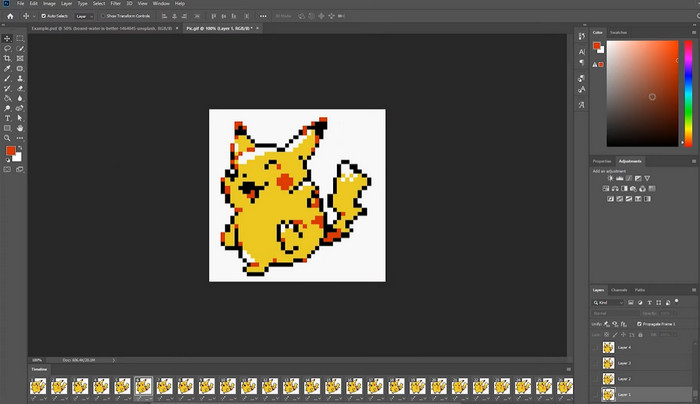Image resolution: width=700 pixels, height=404 pixels.
Task: Open the Color panel options menu
Action: pyautogui.click(x=694, y=33)
